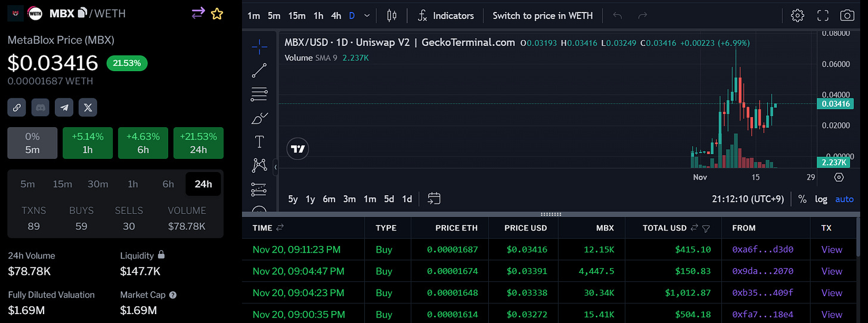
Task: Open the Discord social icon
Action: tap(41, 107)
